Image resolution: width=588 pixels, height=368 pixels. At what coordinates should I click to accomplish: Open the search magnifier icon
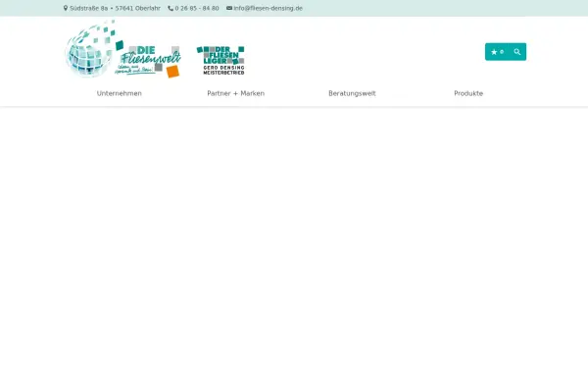tap(517, 52)
